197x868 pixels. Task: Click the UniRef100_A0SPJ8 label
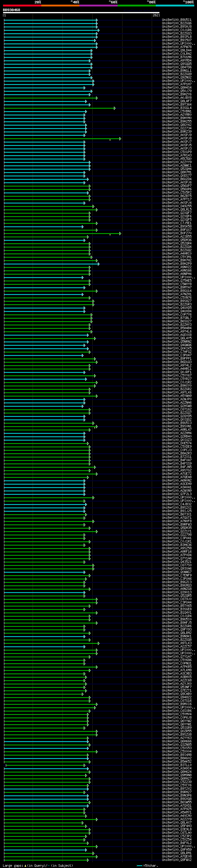tap(176, 138)
